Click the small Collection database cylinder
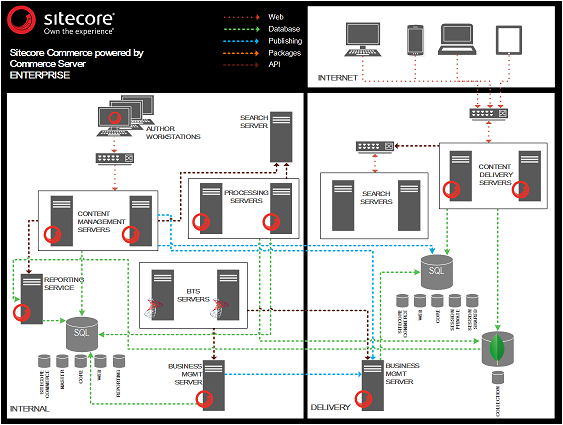The width and height of the screenshot is (563, 425). click(498, 377)
